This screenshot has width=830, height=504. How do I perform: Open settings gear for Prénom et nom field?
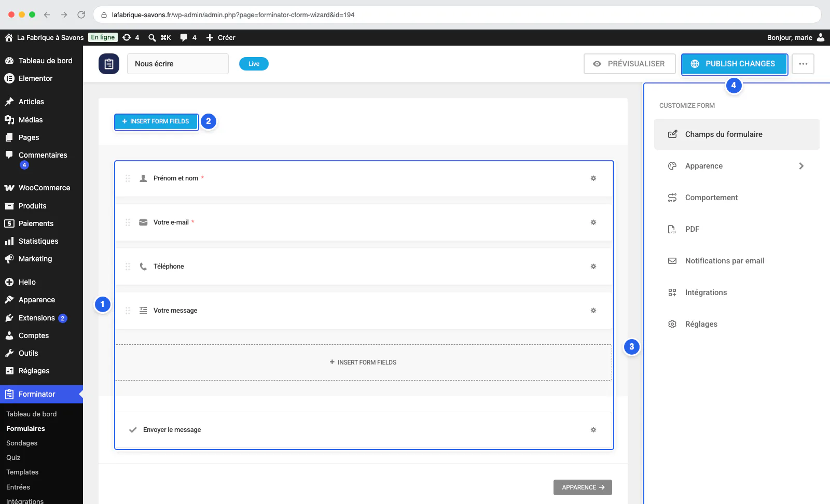click(x=593, y=178)
